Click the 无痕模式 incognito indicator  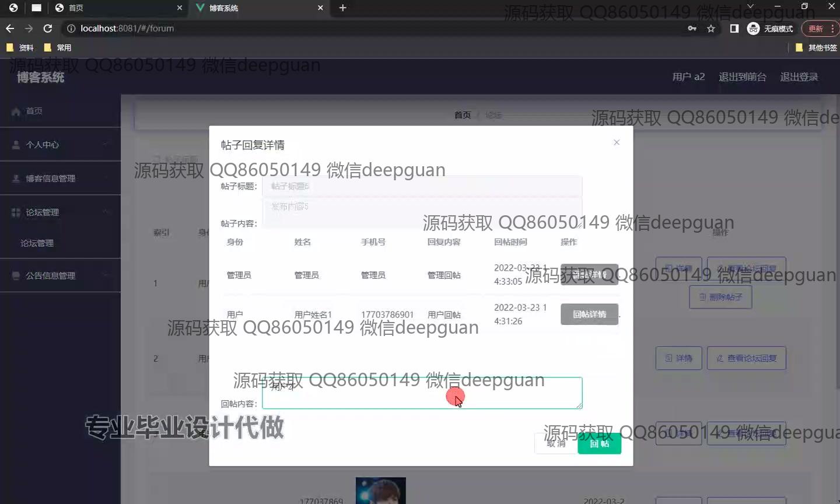771,29
